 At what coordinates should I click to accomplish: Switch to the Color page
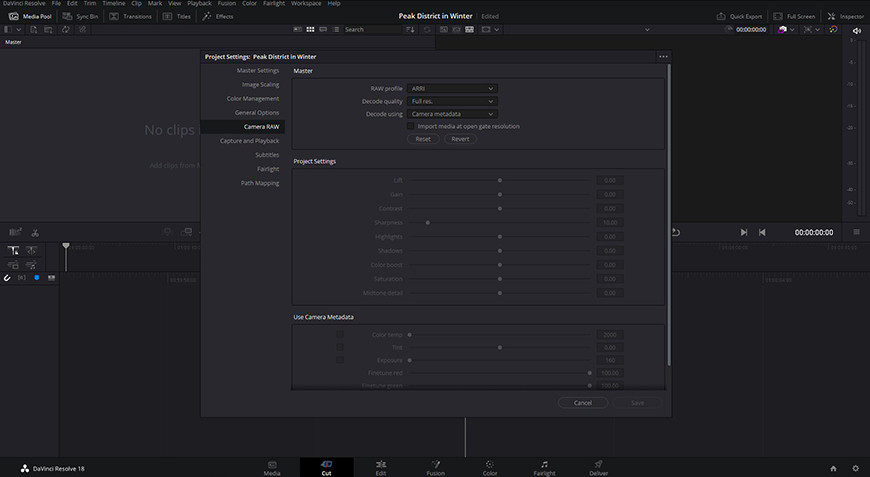(490, 468)
